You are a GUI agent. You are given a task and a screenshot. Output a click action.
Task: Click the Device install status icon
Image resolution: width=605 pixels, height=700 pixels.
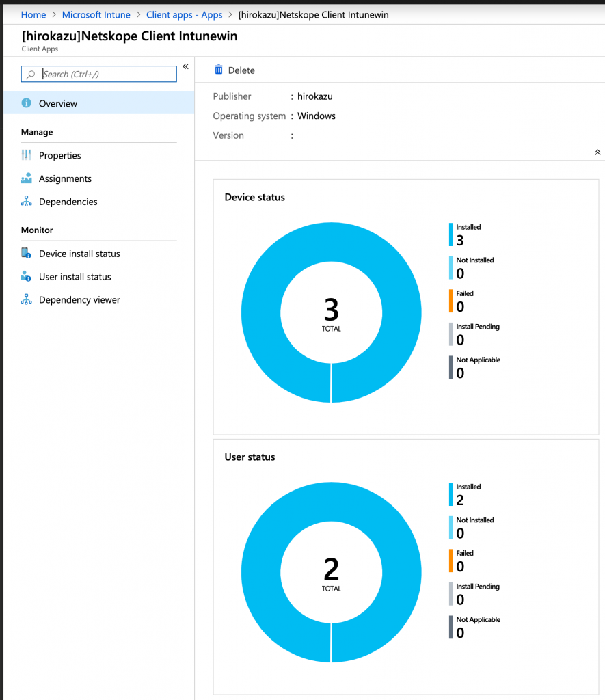pyautogui.click(x=27, y=253)
